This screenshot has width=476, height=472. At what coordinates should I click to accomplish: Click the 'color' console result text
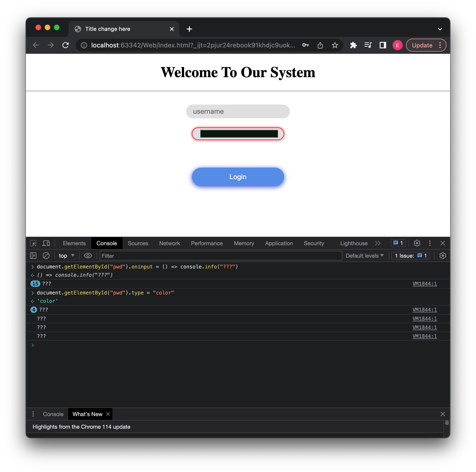tap(47, 301)
